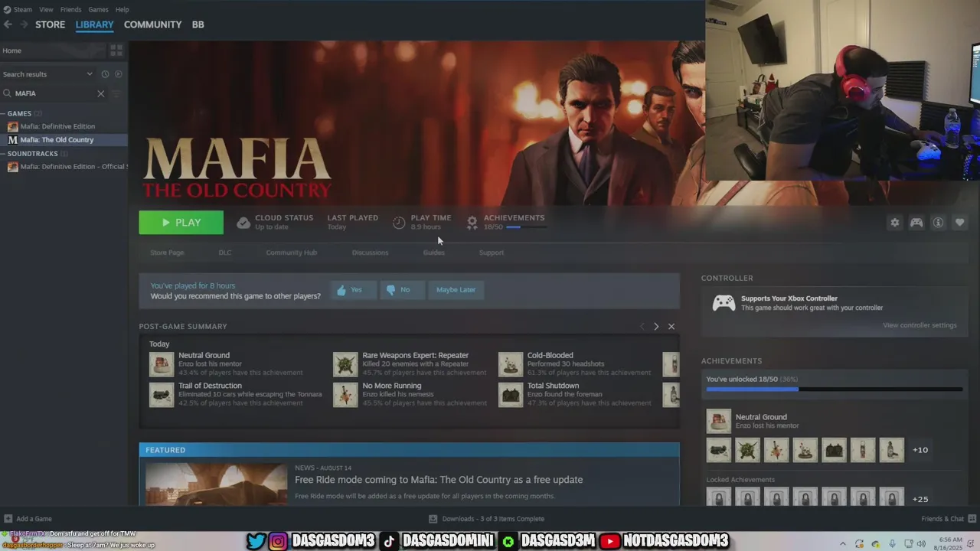Select Mafia: Definitive Edition in library
This screenshot has height=551, width=980.
click(x=64, y=126)
